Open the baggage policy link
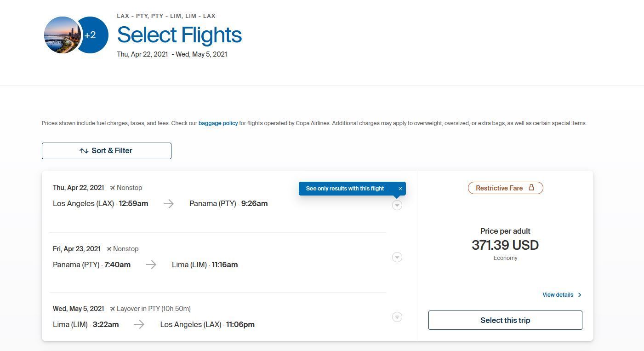This screenshot has height=351, width=644. pyautogui.click(x=218, y=123)
